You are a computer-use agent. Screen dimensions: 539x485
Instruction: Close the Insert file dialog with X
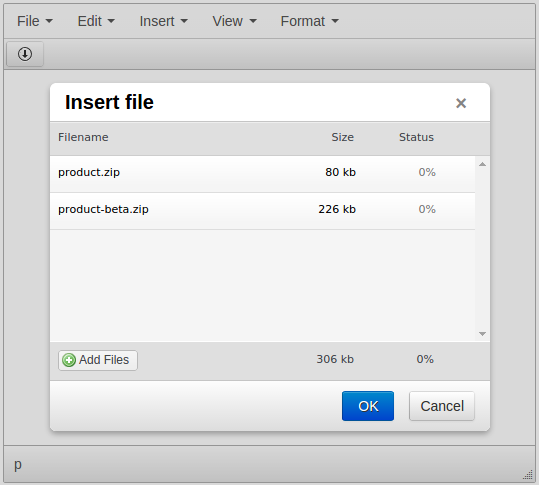461,103
